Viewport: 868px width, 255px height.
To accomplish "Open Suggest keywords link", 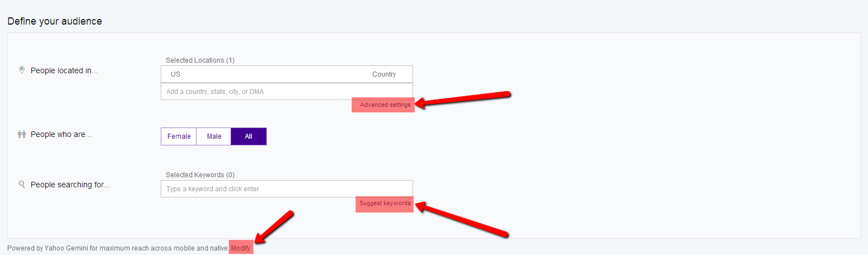I will point(385,204).
